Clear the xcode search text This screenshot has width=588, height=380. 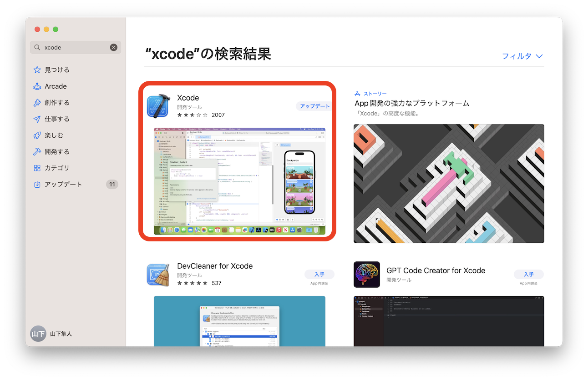pyautogui.click(x=113, y=48)
